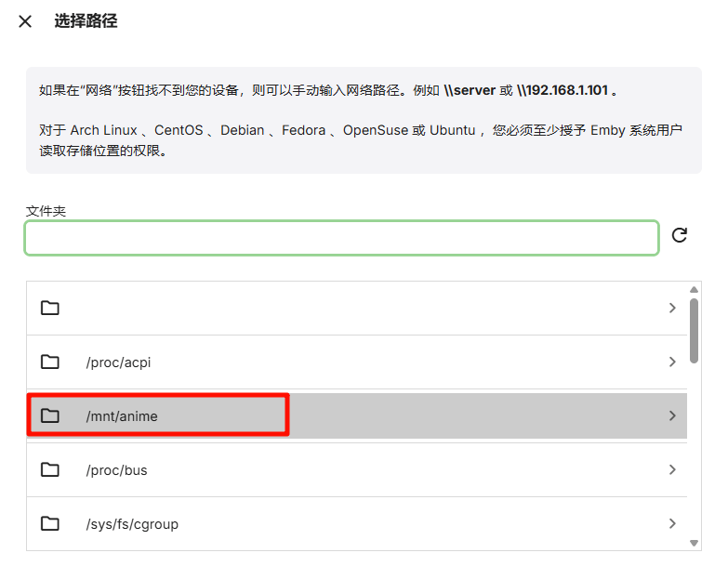Screen dimensions: 728x566
Task: Choose the /sys/fs/cgroup folder entry
Action: pyautogui.click(x=132, y=524)
